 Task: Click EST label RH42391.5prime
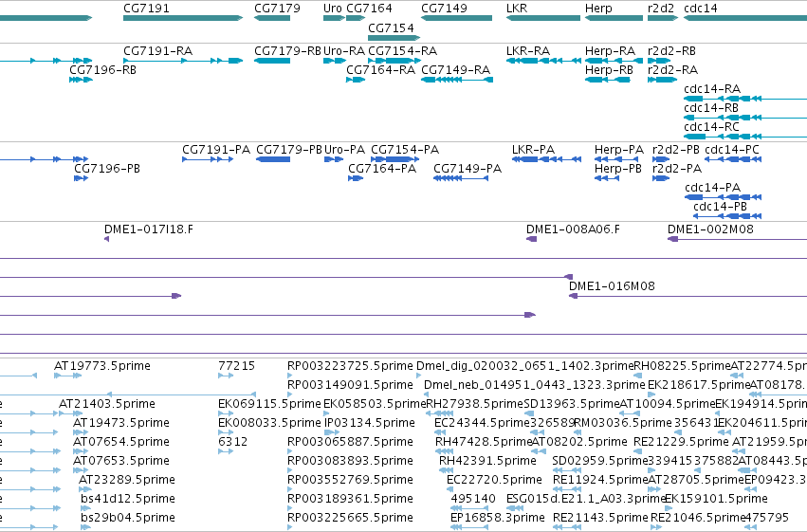[x=488, y=461]
